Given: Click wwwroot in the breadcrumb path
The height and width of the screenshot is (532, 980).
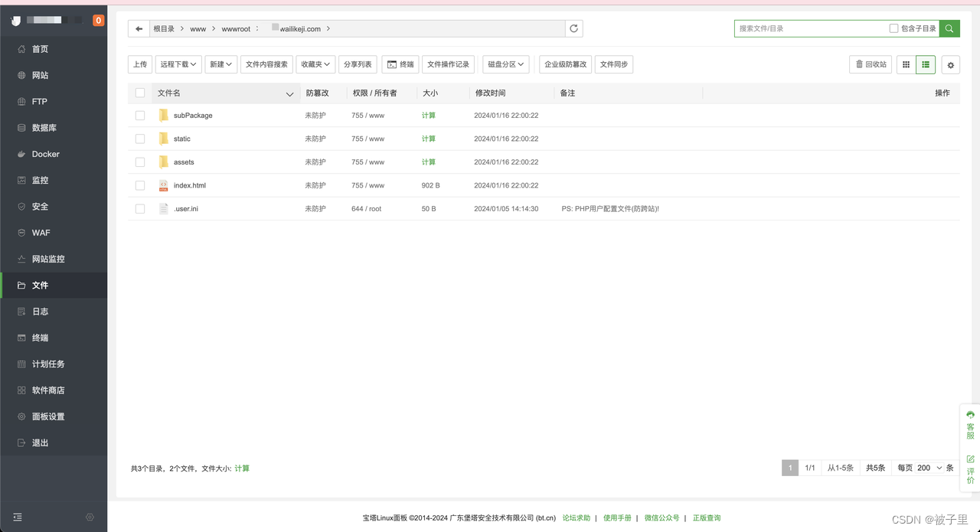Looking at the screenshot, I should (236, 29).
